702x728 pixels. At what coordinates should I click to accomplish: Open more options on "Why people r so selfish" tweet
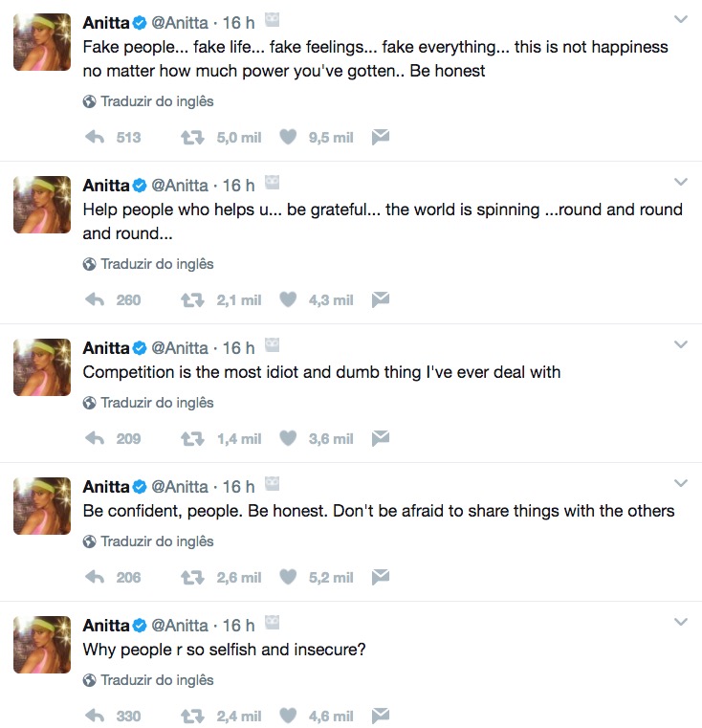click(681, 622)
